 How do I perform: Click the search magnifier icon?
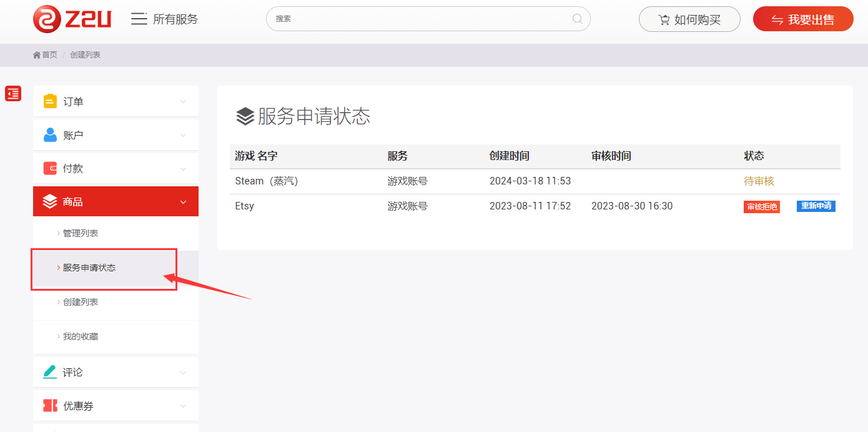click(578, 19)
